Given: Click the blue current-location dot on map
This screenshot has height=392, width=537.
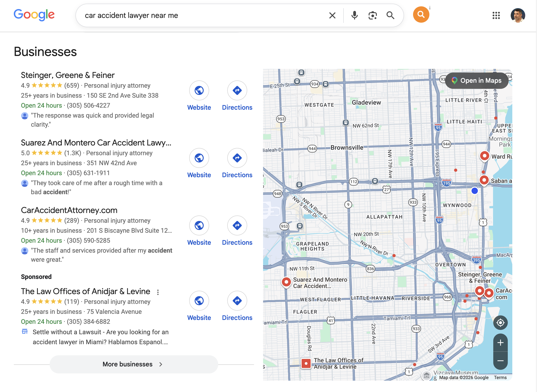Looking at the screenshot, I should pyautogui.click(x=474, y=191).
